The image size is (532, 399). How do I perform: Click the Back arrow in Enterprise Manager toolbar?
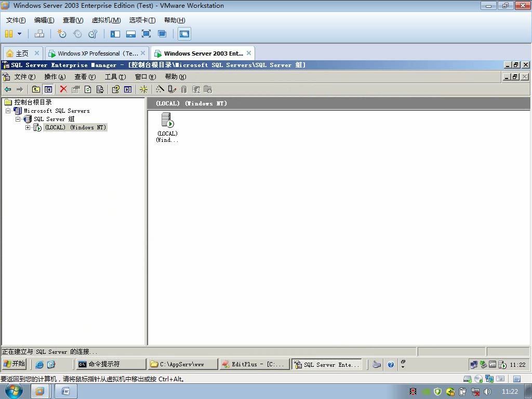(8, 89)
